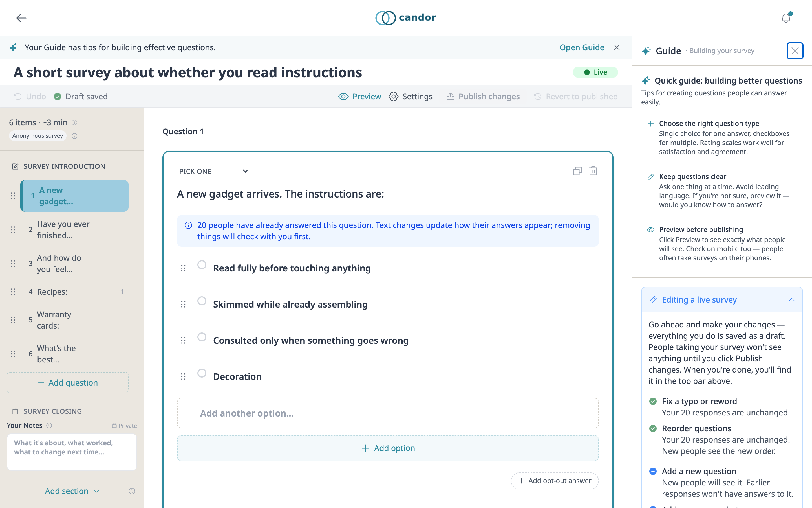812x508 pixels.
Task: Grab drag handle for 'Read fully' option
Action: tap(183, 268)
